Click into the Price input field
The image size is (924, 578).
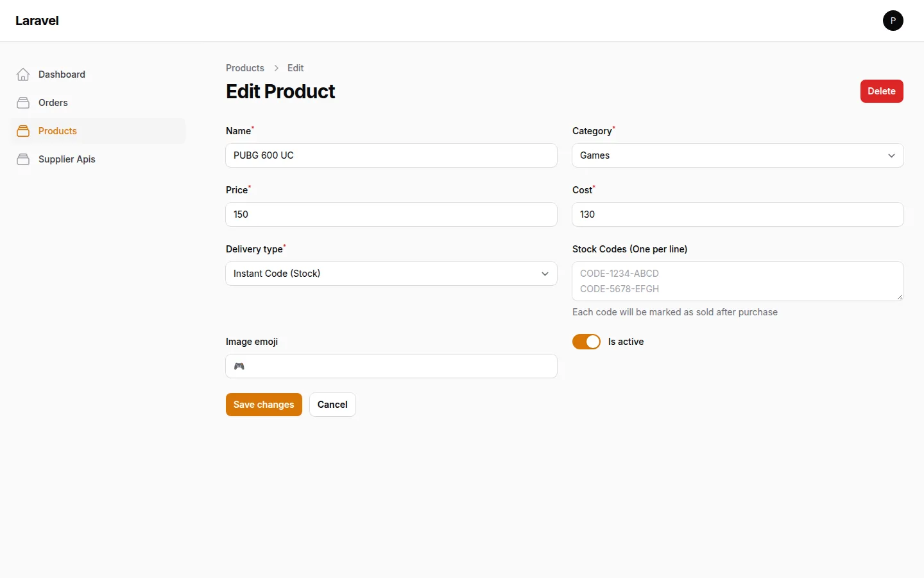(x=391, y=215)
